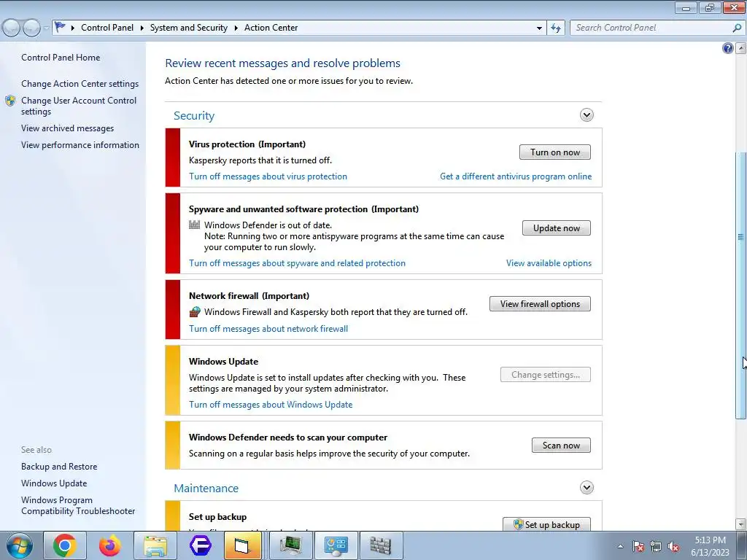Click the Search Control Panel field
This screenshot has width=747, height=560.
coord(657,28)
